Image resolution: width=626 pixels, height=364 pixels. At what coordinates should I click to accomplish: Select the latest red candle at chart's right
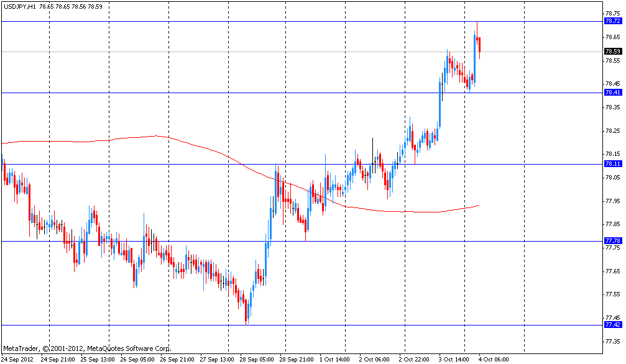479,45
